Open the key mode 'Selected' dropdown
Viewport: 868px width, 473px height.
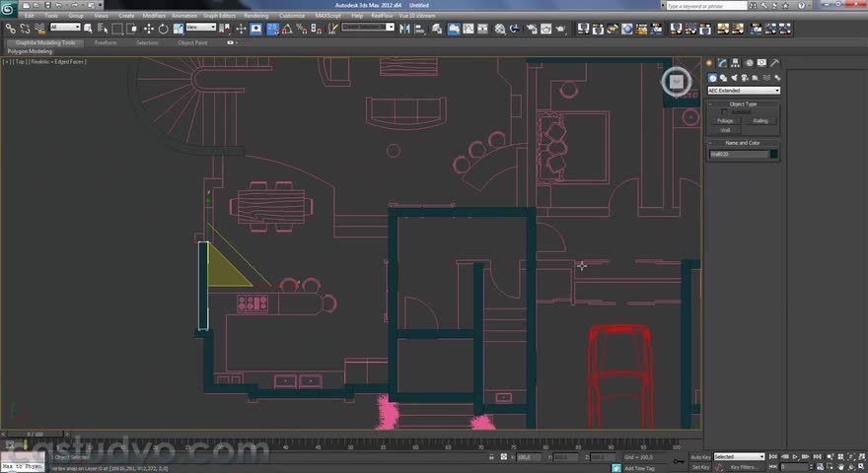pos(739,457)
